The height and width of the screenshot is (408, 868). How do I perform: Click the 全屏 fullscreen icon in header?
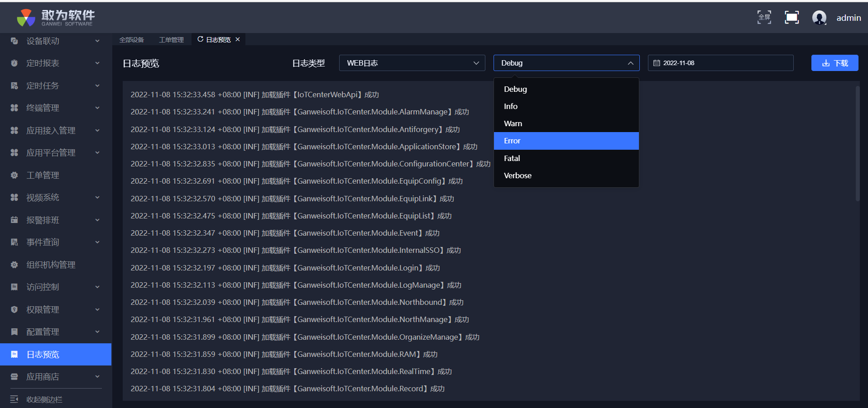click(x=764, y=17)
